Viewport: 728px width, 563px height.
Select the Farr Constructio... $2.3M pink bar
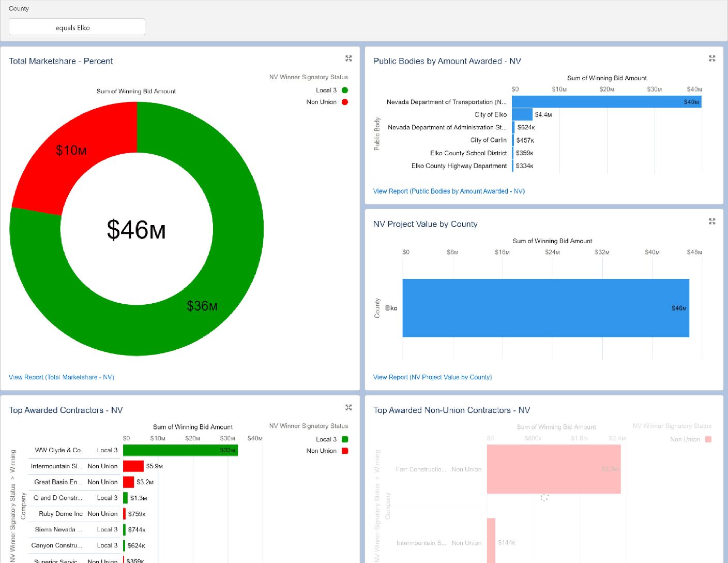point(554,469)
